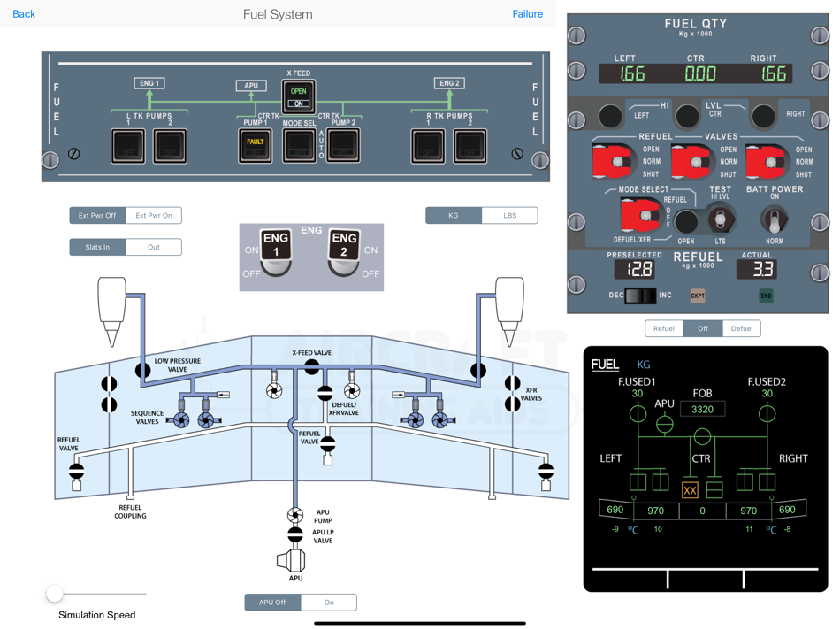Toggle the BATT POWER switch
Image resolution: width=840 pixels, height=630 pixels.
pos(774,219)
